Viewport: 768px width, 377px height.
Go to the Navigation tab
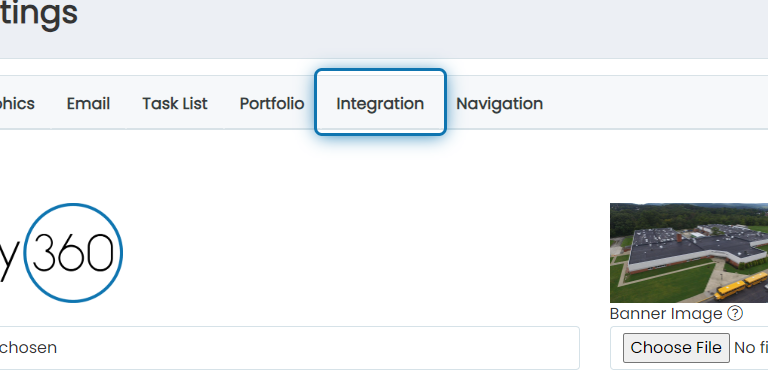tap(500, 103)
